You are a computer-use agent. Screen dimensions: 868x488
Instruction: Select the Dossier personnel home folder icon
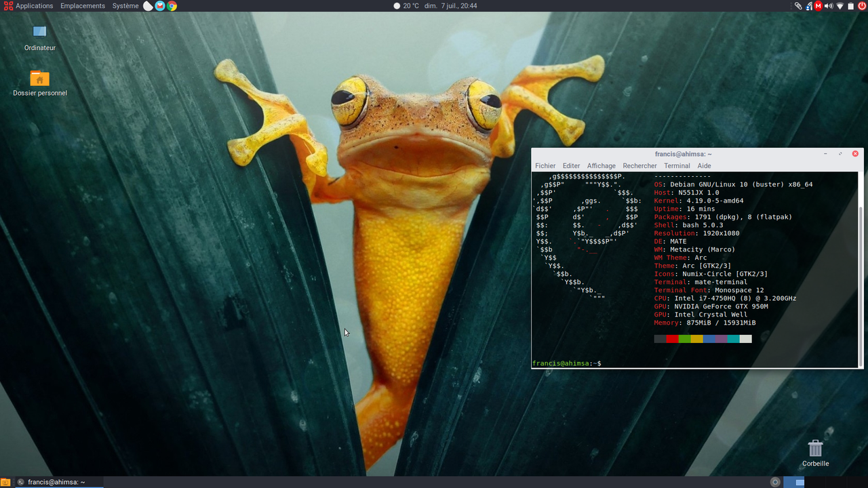click(x=40, y=83)
